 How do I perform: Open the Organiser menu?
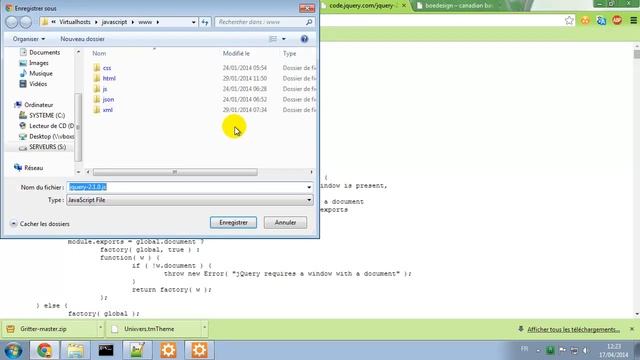tap(29, 39)
